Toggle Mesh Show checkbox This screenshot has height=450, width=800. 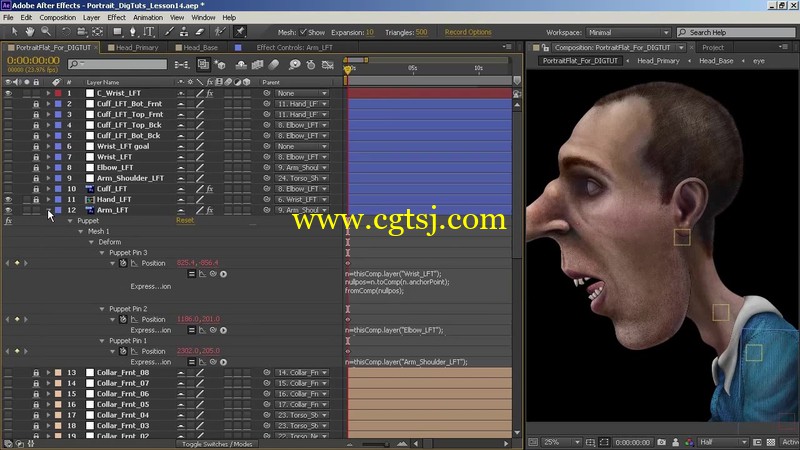(304, 32)
